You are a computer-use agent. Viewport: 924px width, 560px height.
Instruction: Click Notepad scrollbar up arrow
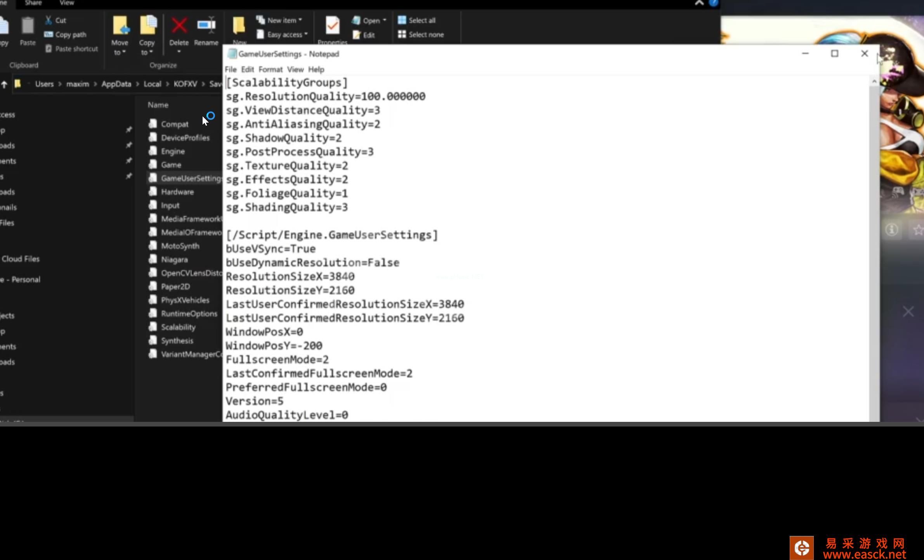click(874, 81)
